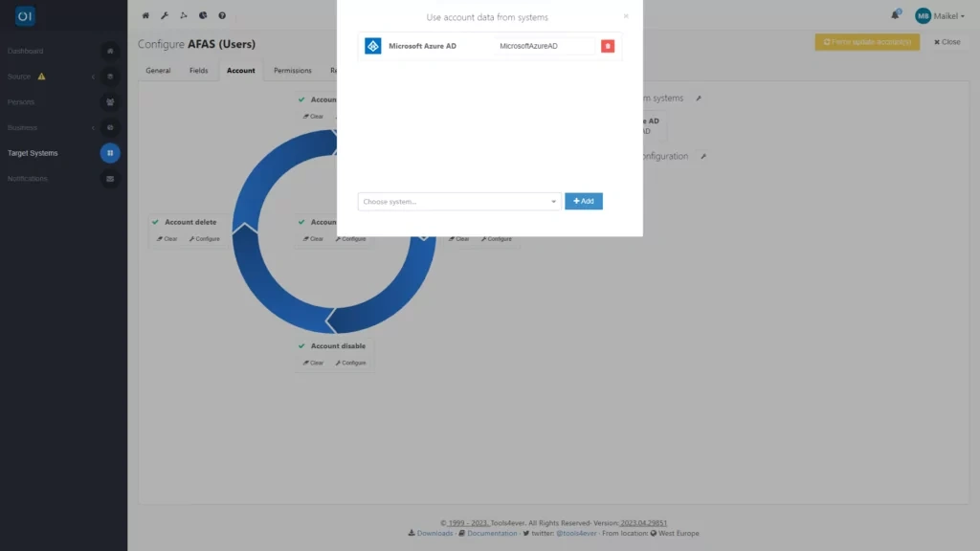This screenshot has height=551, width=980.
Task: Click the green checkmark beside Account delete
Action: [155, 221]
